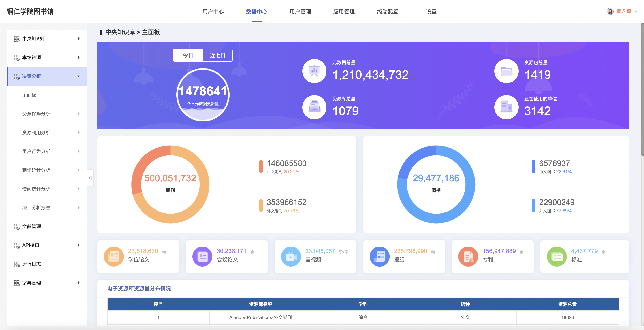The width and height of the screenshot is (644, 330).
Task: Click the 音视频 video camera icon
Action: tap(291, 256)
